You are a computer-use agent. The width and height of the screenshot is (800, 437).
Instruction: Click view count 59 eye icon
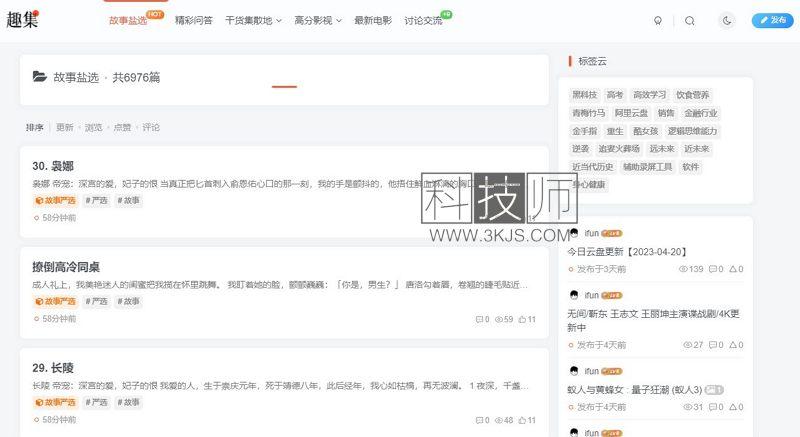pos(499,320)
